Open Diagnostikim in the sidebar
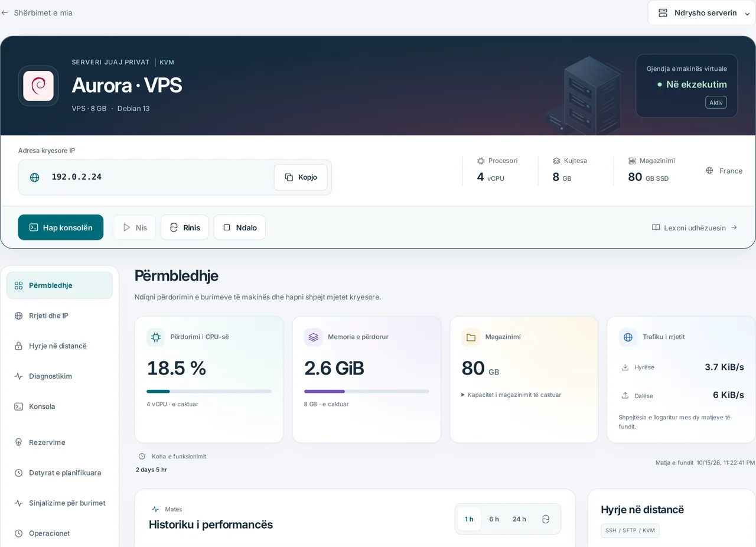 click(x=60, y=376)
